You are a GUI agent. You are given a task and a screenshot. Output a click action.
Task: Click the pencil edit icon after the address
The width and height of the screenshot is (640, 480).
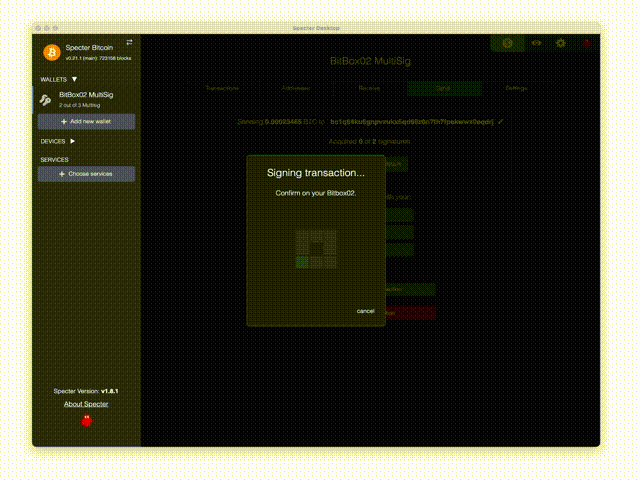tap(500, 122)
